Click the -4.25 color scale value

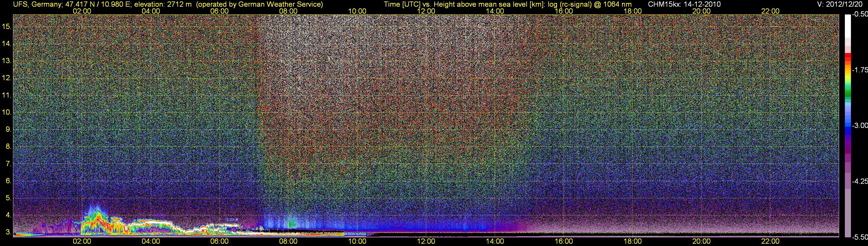860,181
